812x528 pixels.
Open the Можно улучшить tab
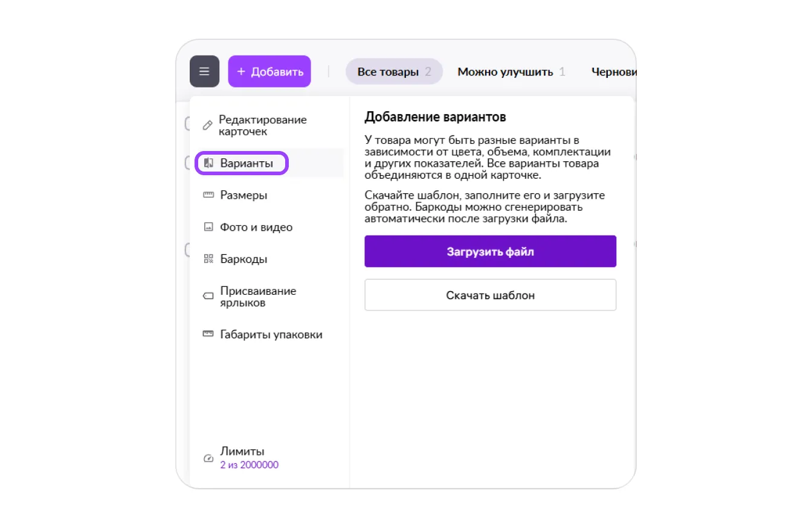pos(511,72)
